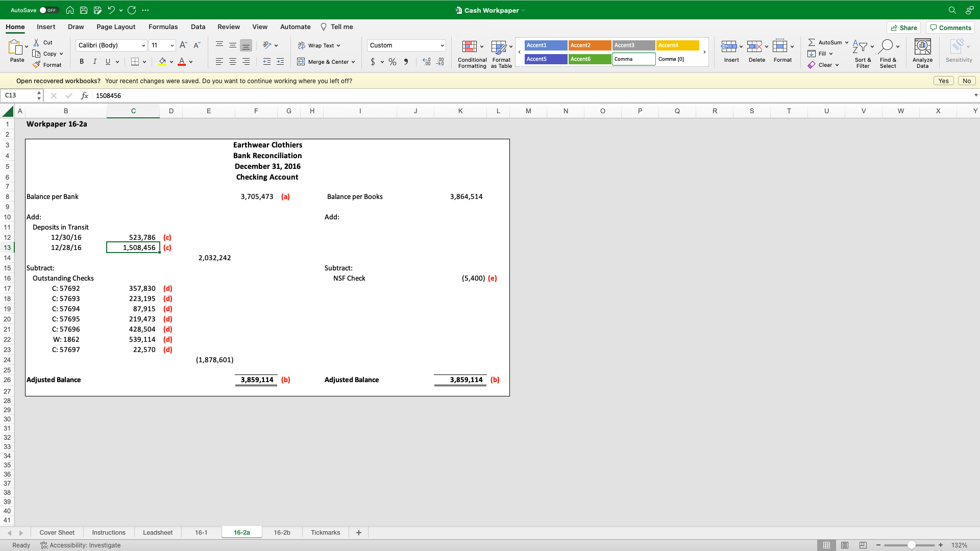Toggle the AutoSave switch
The width and height of the screenshot is (980, 551).
[49, 10]
